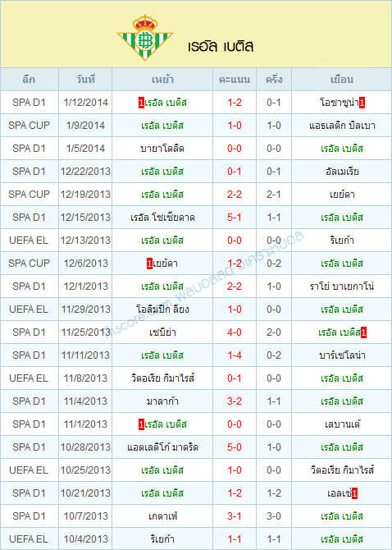Click home team วิตอเรีย กิมาไรส์ on 11/8/2013 row
The image size is (392, 550).
(162, 378)
